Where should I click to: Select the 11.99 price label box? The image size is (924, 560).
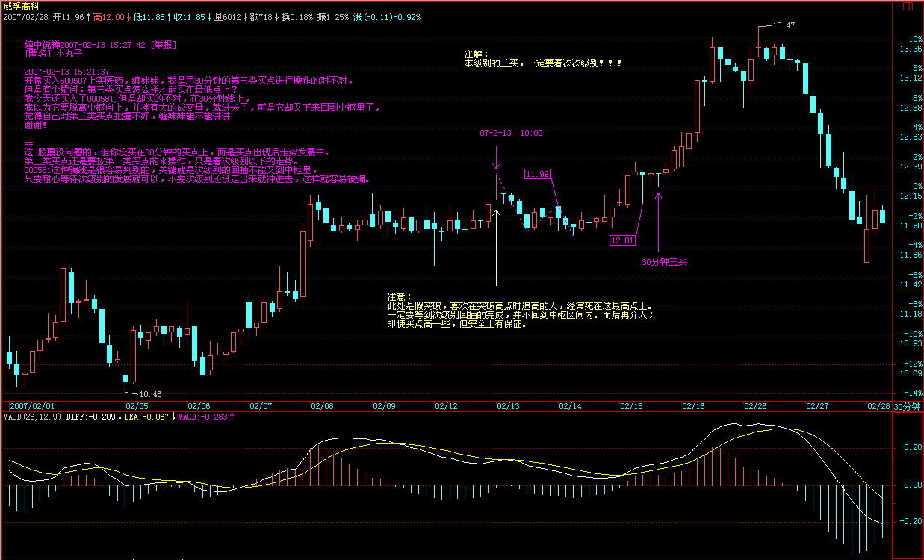[537, 174]
